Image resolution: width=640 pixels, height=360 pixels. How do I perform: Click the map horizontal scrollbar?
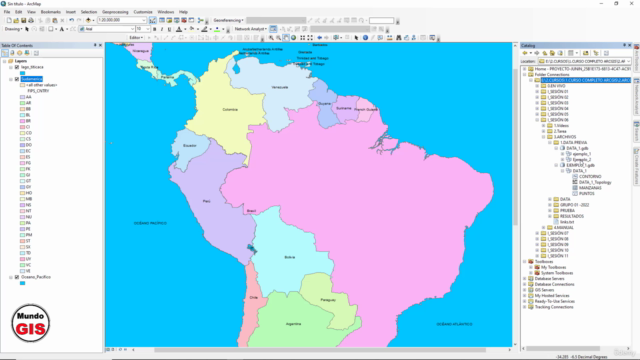coord(321,350)
